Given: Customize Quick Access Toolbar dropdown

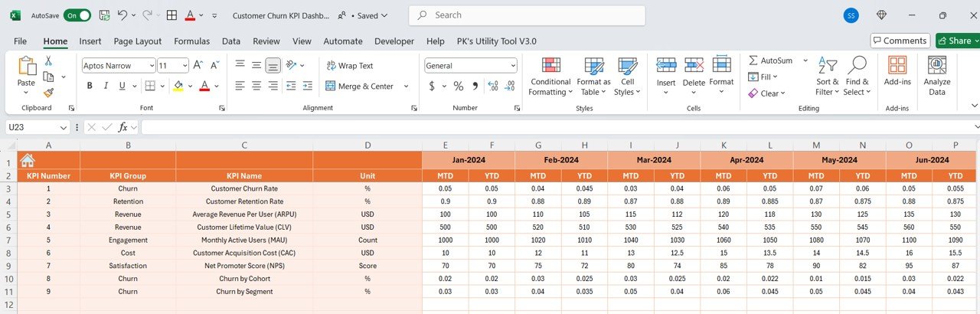Looking at the screenshot, I should [214, 15].
